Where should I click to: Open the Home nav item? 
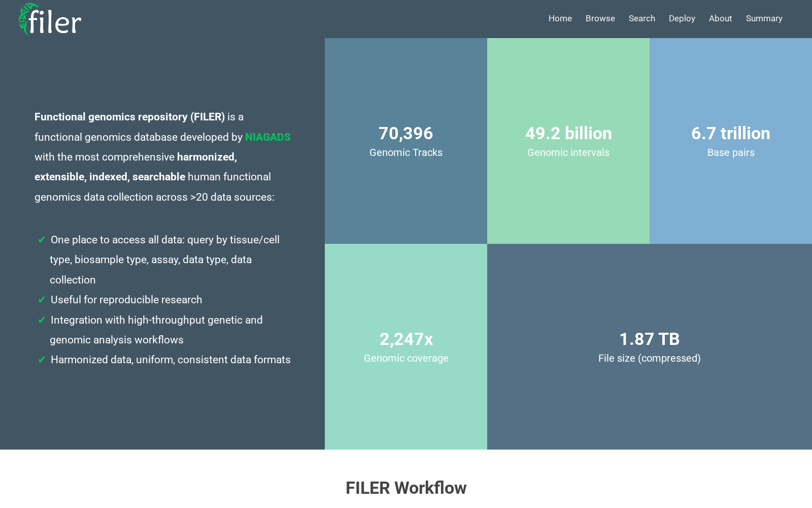[560, 18]
